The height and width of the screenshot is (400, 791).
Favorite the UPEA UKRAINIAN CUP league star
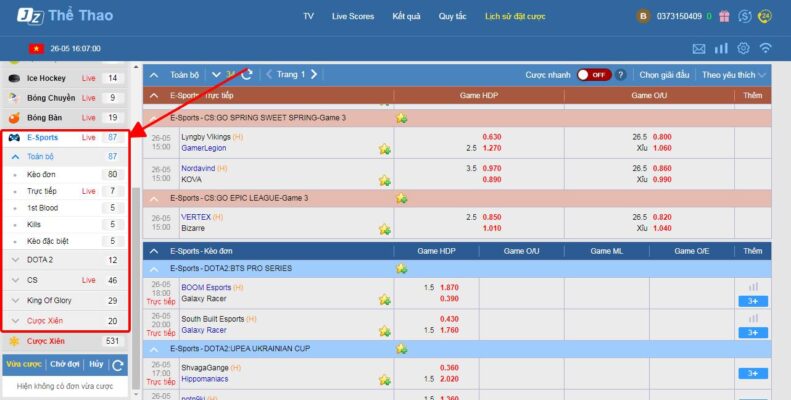tap(402, 349)
